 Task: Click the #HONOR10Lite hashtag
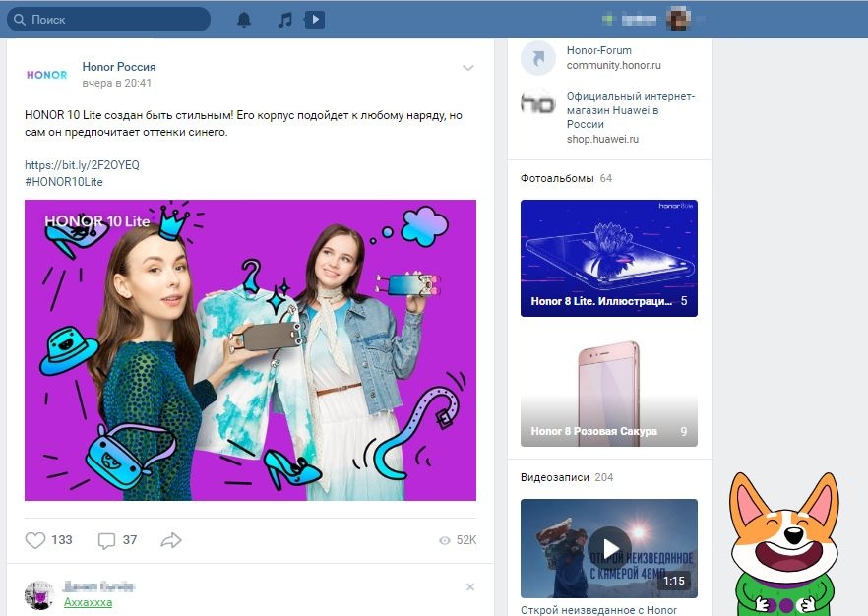[64, 182]
